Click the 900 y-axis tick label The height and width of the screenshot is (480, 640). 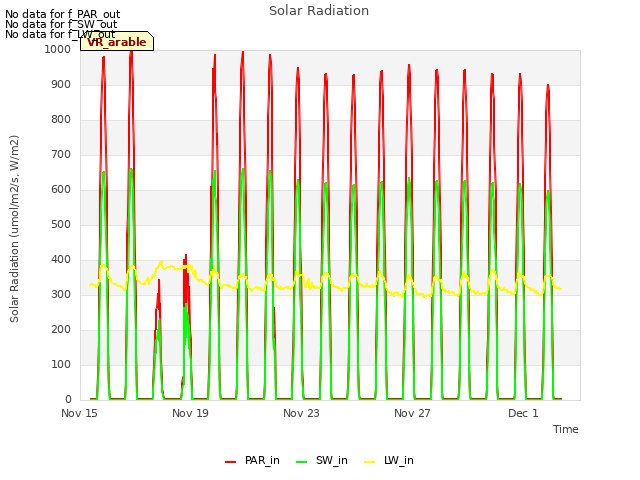(x=61, y=84)
